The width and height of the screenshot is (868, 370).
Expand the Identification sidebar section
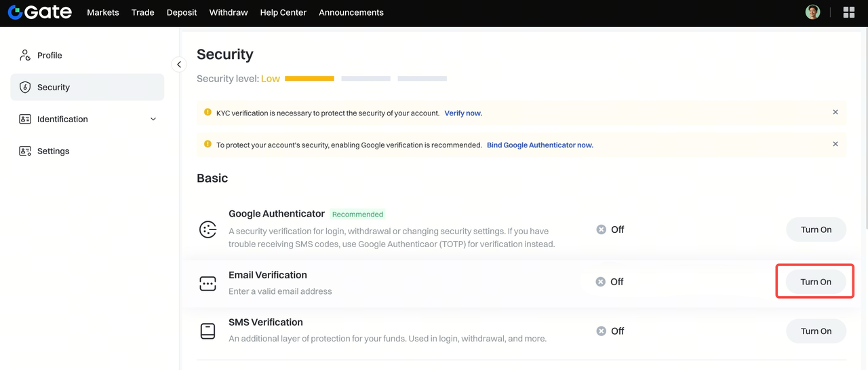[153, 119]
